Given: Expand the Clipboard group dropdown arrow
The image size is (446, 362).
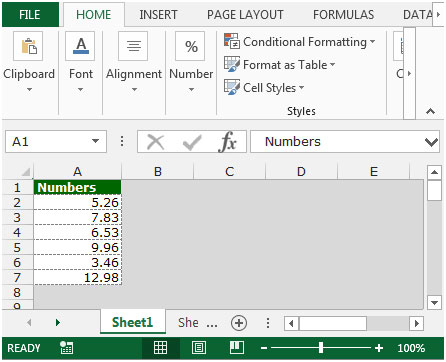Looking at the screenshot, I should [x=29, y=89].
